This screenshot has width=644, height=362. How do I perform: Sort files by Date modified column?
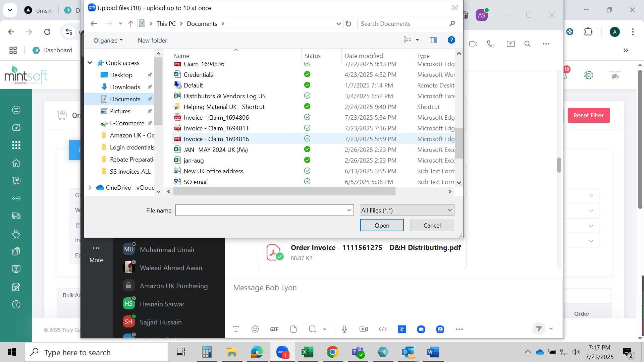point(364,56)
